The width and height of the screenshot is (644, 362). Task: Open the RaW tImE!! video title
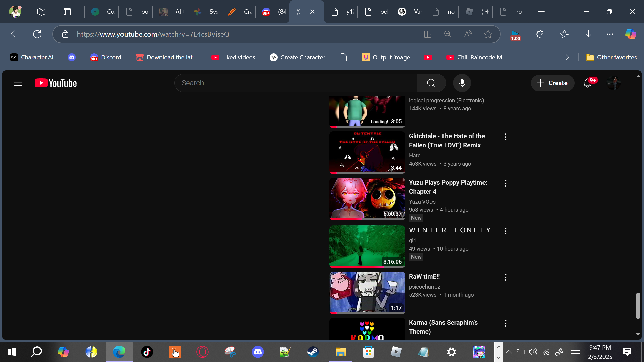(x=424, y=276)
